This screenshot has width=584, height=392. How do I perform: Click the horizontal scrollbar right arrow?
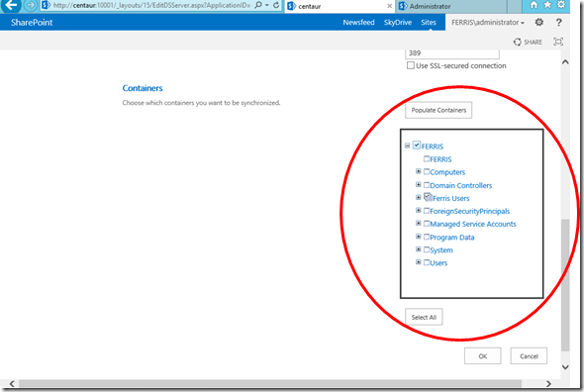548,383
